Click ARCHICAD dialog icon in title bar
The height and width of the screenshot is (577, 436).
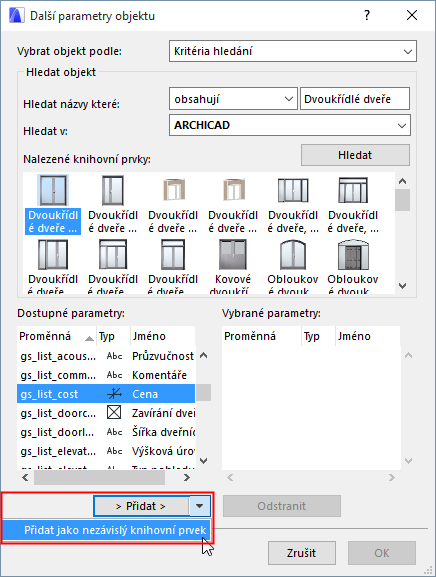[x=16, y=15]
